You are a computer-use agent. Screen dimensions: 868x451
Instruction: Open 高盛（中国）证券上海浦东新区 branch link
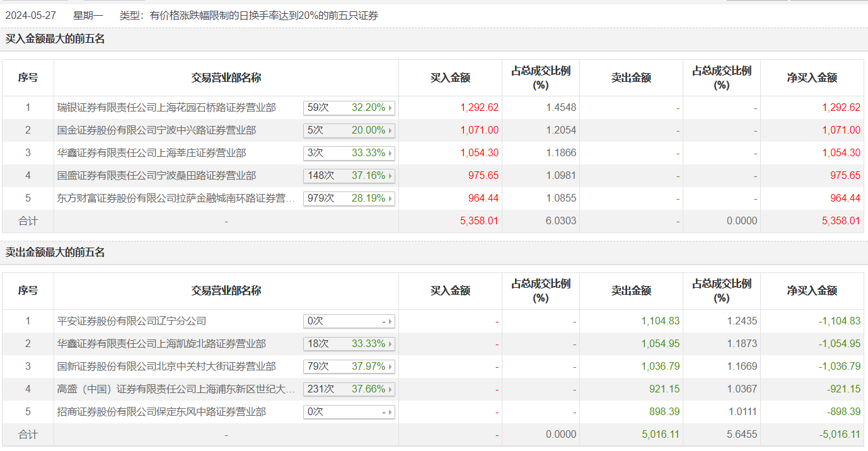pos(176,389)
